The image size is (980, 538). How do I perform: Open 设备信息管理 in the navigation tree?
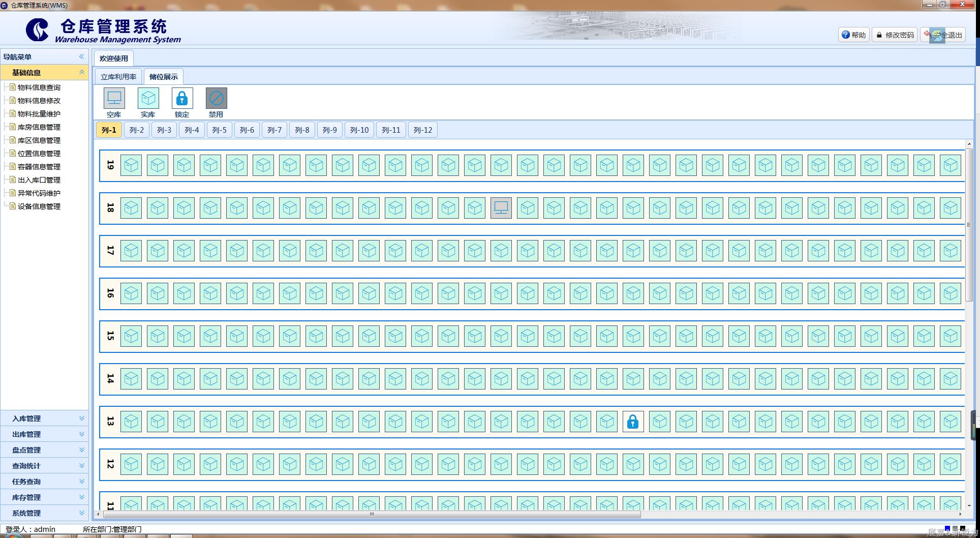pyautogui.click(x=39, y=206)
